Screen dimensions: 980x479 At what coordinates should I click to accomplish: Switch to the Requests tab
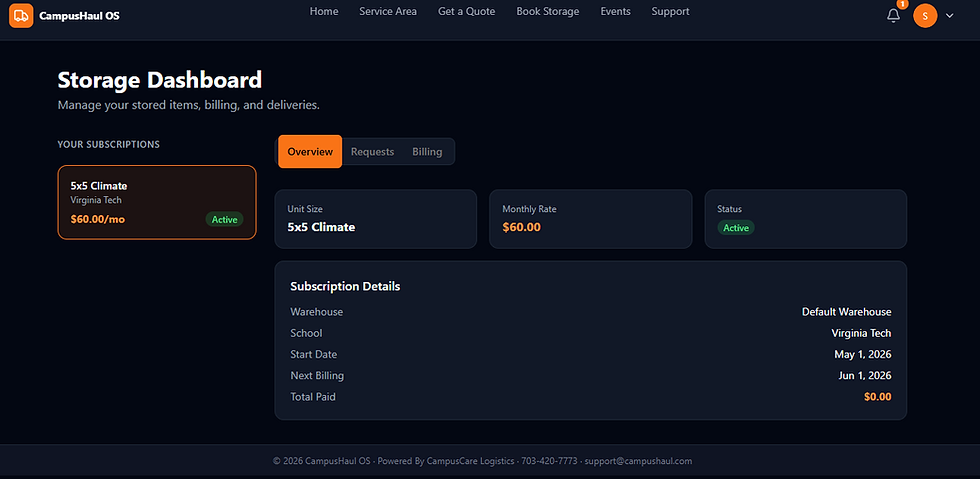(x=372, y=151)
